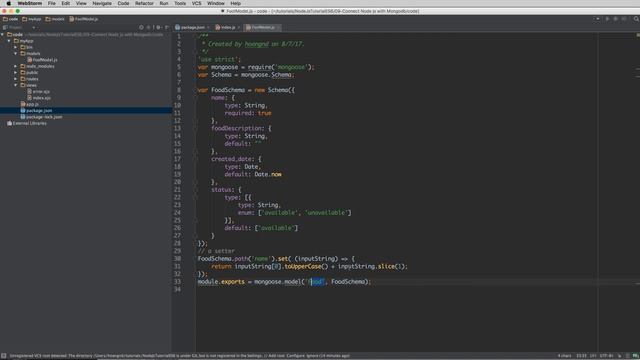Select error.ejs in the project tree

pos(39,92)
